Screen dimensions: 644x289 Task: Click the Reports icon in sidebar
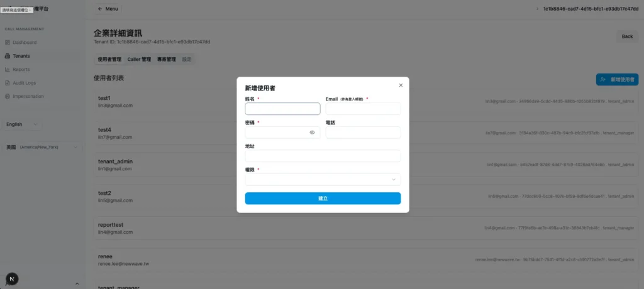coord(8,70)
